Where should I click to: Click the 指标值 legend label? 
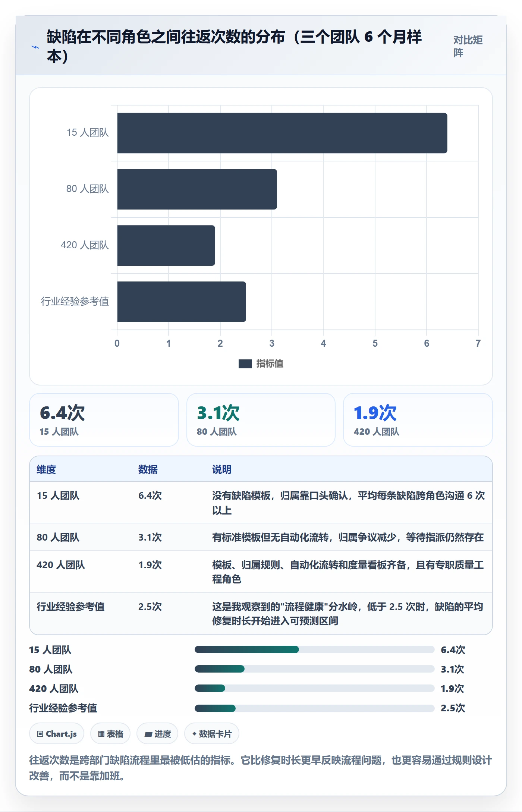(270, 363)
